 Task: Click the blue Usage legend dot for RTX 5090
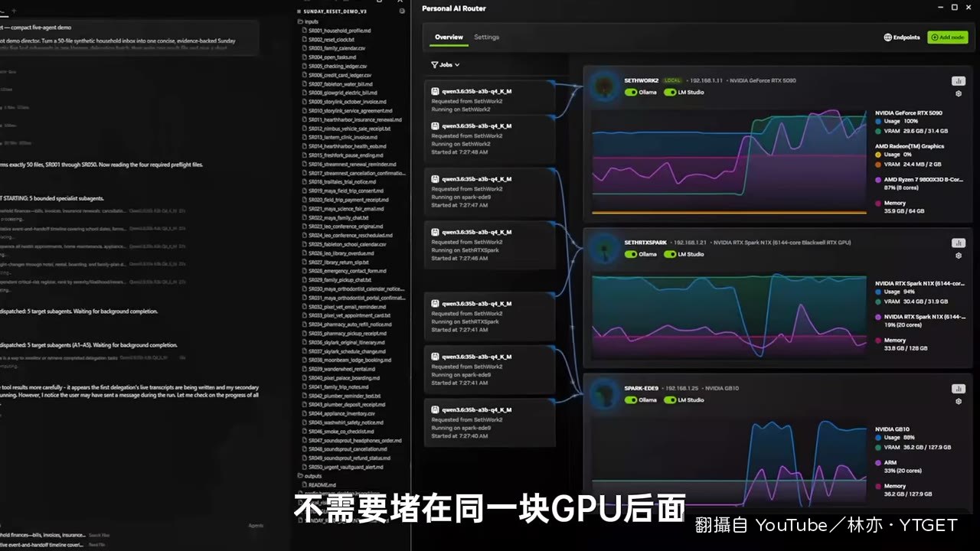tap(878, 121)
